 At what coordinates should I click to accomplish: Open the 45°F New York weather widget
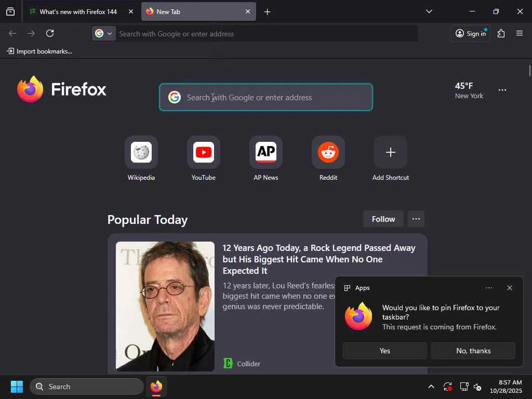coord(469,90)
